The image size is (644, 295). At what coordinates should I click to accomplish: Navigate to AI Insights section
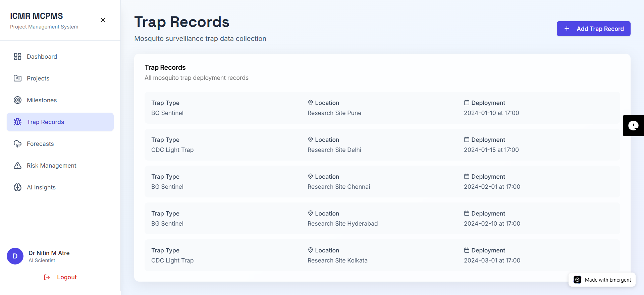[x=41, y=187]
